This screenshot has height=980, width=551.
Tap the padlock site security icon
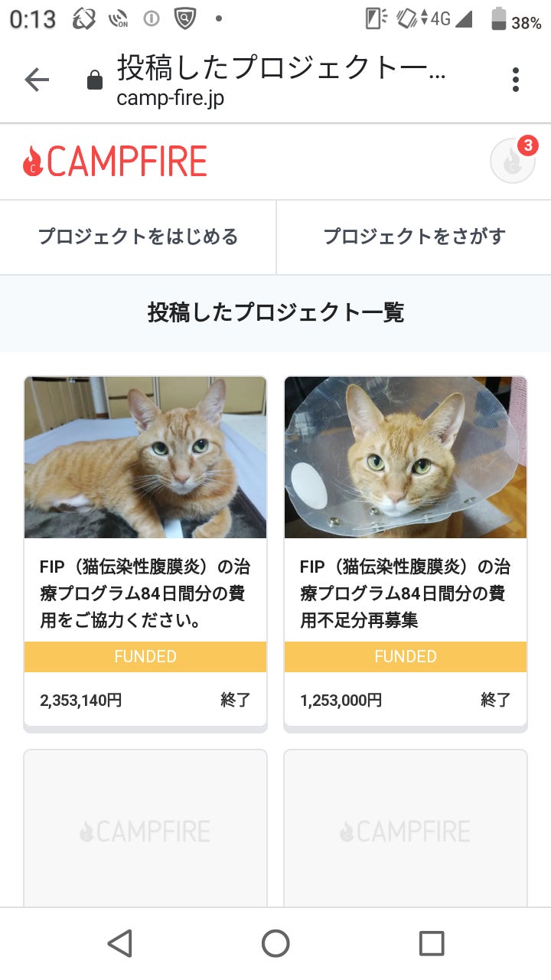click(95, 80)
